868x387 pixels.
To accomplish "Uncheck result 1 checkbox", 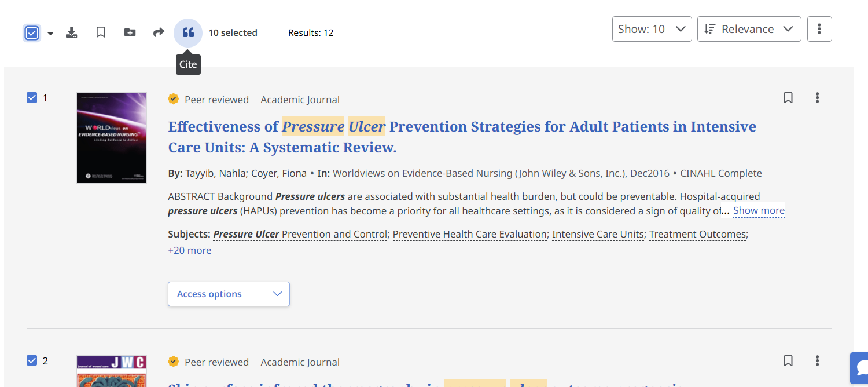I will [32, 98].
